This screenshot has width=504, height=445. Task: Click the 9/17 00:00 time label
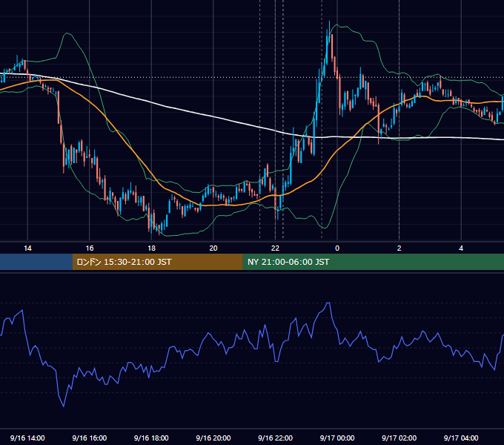[337, 438]
